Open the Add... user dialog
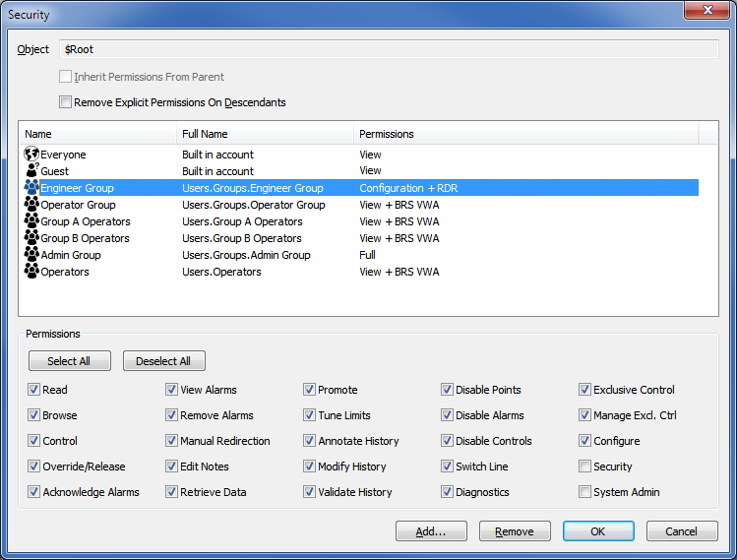737x560 pixels. pyautogui.click(x=431, y=531)
